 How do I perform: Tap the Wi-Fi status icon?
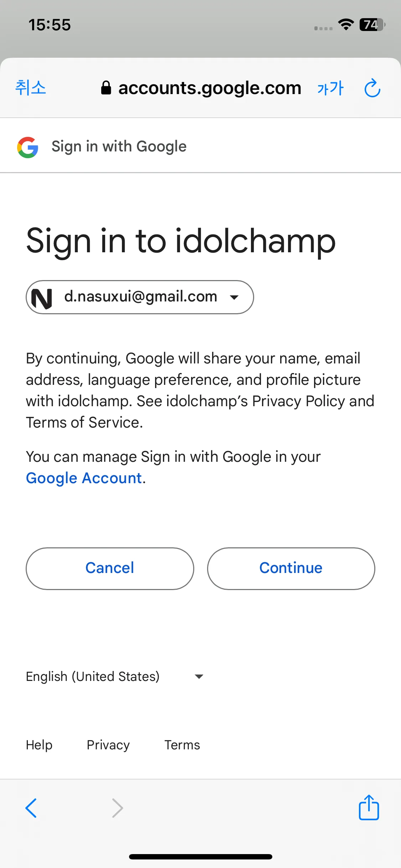[346, 24]
